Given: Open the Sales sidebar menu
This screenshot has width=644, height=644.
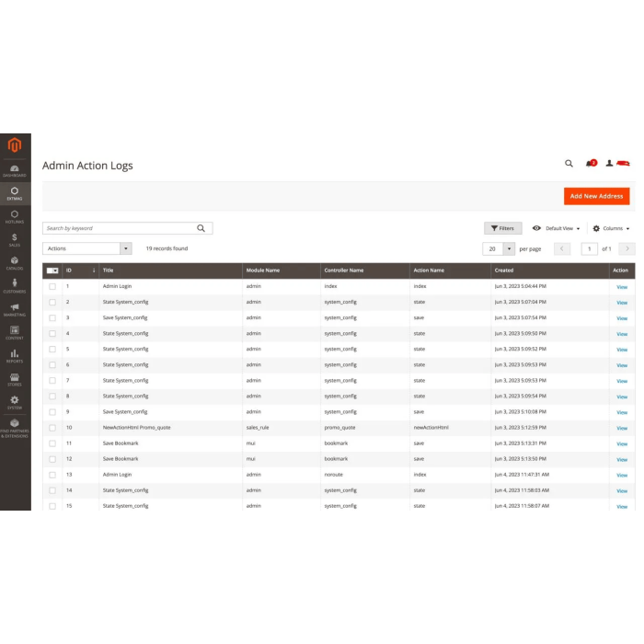Looking at the screenshot, I should [15, 240].
